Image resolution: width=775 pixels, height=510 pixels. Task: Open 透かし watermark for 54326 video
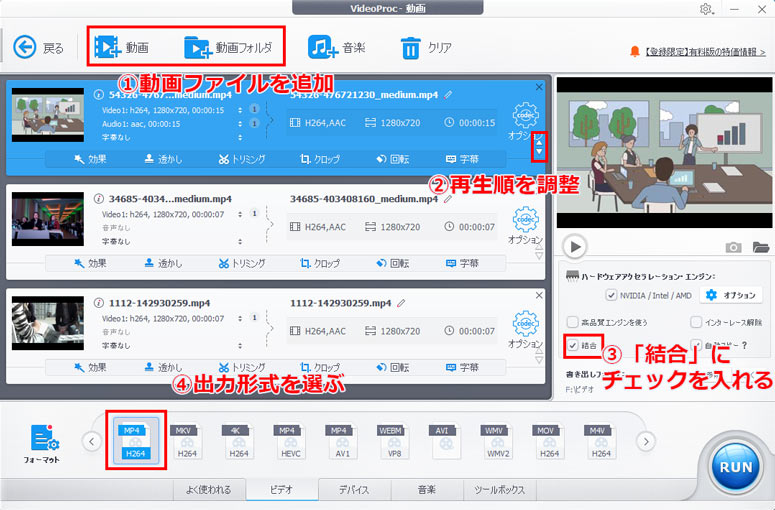click(163, 159)
